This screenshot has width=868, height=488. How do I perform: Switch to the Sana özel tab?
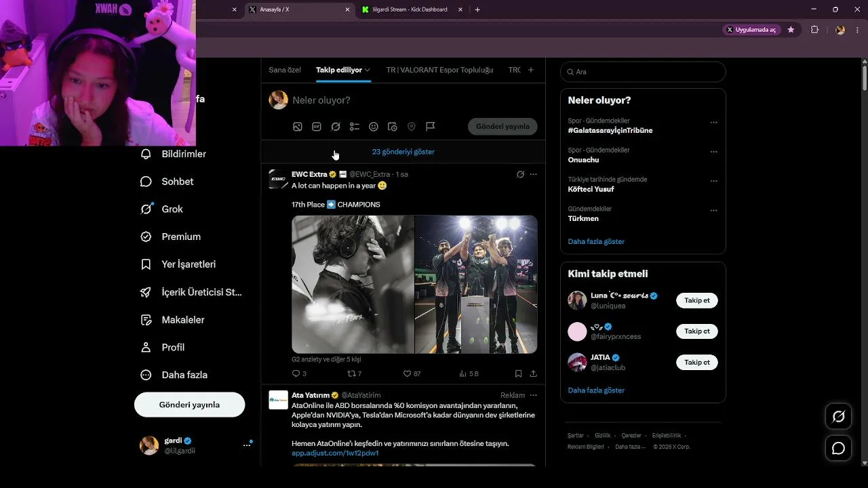point(285,70)
